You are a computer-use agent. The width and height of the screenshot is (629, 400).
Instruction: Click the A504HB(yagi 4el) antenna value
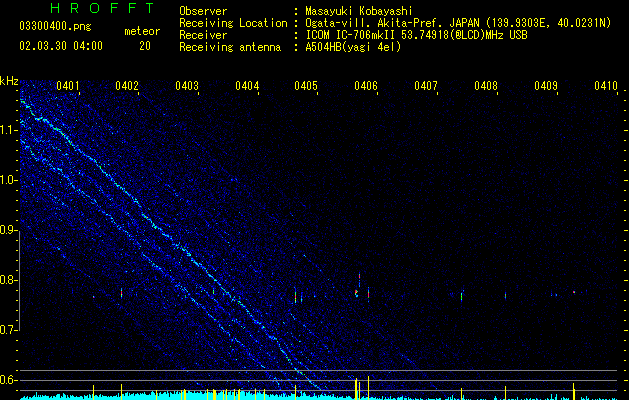353,47
